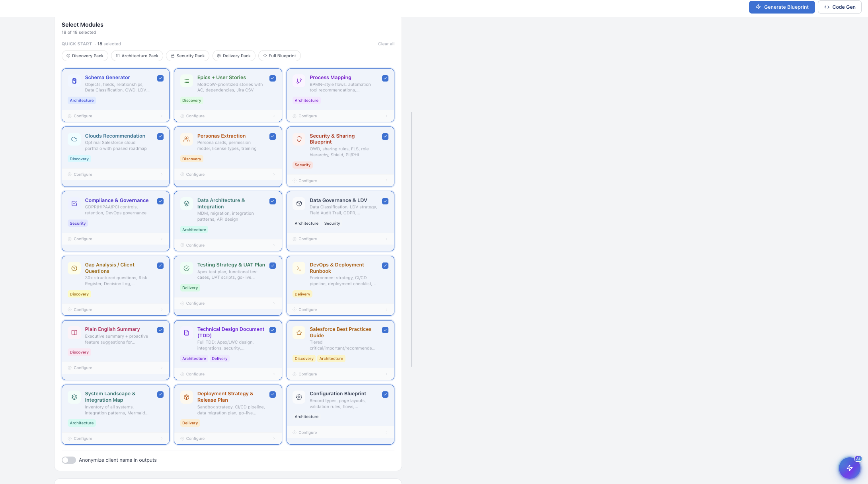
Task: Click the Generate Blueprint button
Action: point(781,7)
